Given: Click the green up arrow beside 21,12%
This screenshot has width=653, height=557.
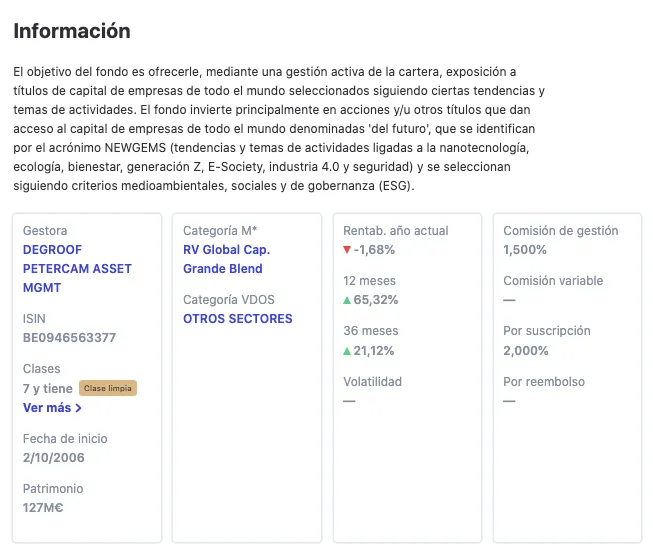Looking at the screenshot, I should 347,350.
